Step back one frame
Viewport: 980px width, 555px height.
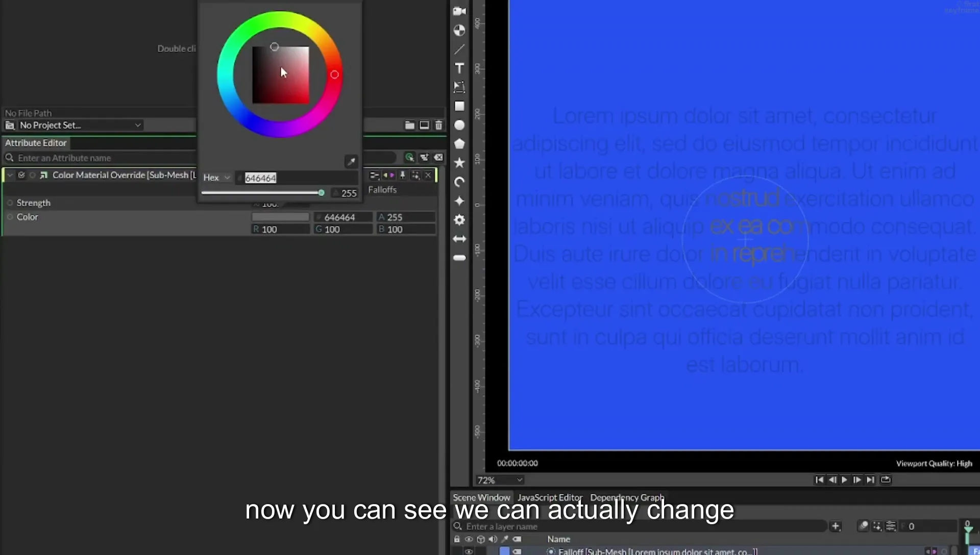click(832, 480)
